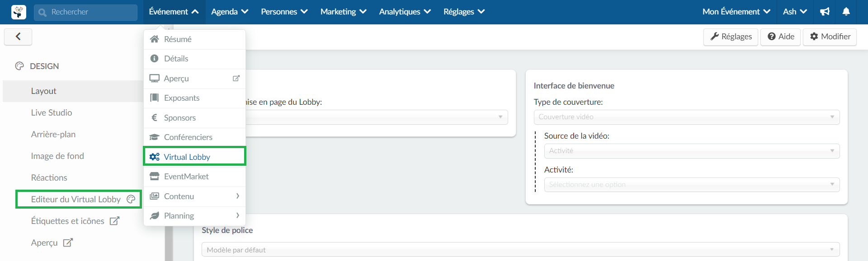
Task: Open the sidebar Aperçu link
Action: coord(44,243)
